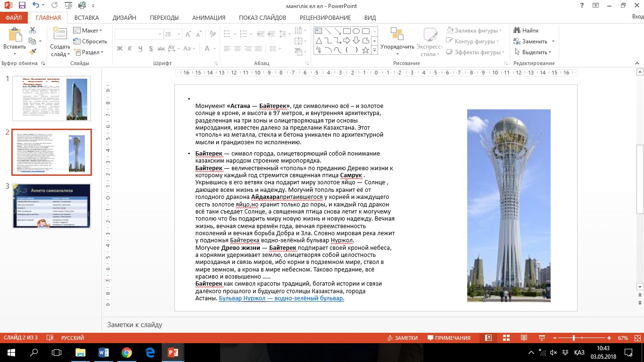Open the АНИМАЦИЯ ribbon tab

(x=209, y=18)
